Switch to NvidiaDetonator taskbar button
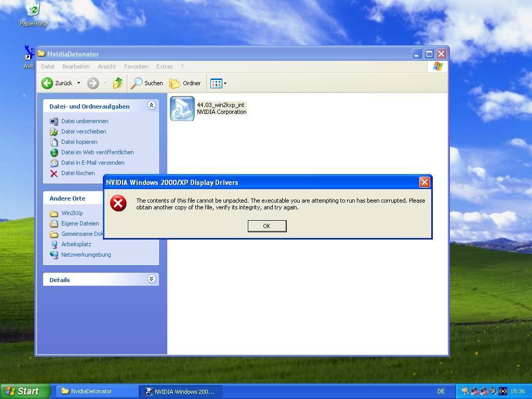Screen dimensions: 532x399 click(x=97, y=391)
